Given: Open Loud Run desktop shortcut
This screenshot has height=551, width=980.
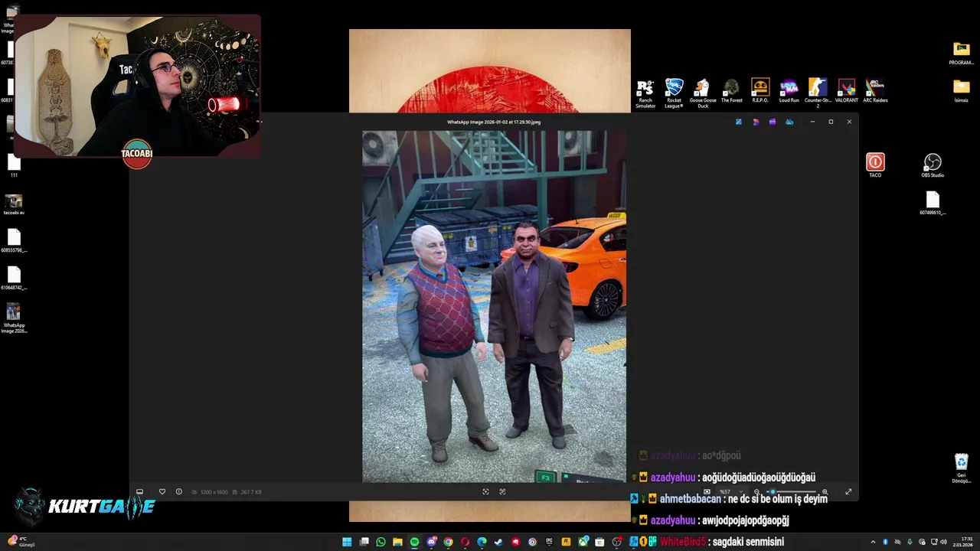Looking at the screenshot, I should pyautogui.click(x=789, y=91).
